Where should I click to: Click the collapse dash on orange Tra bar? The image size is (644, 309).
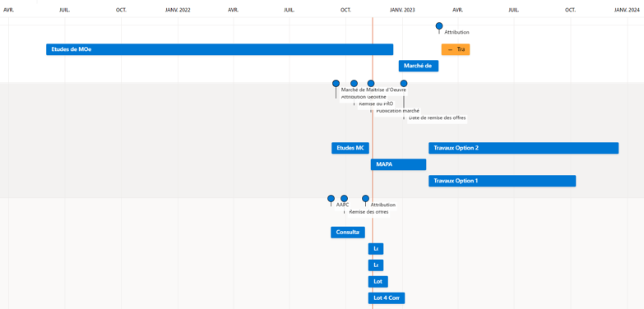pyautogui.click(x=450, y=49)
